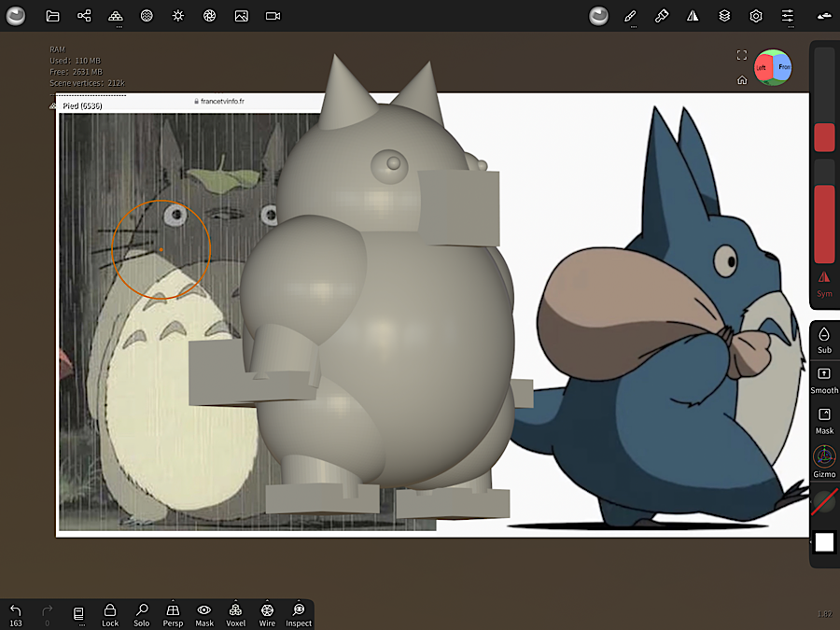Tap the Nomad logo icon

[16, 16]
